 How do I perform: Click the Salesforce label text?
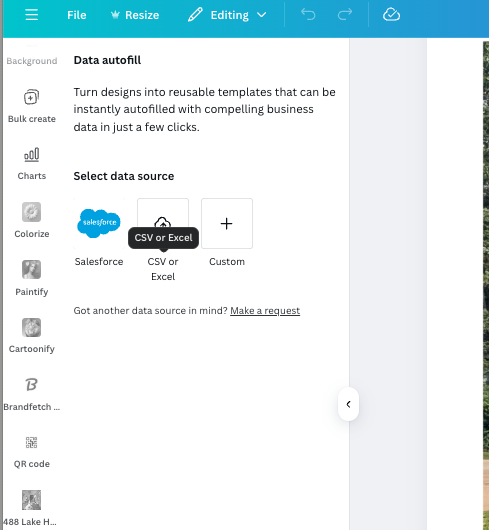click(x=99, y=262)
